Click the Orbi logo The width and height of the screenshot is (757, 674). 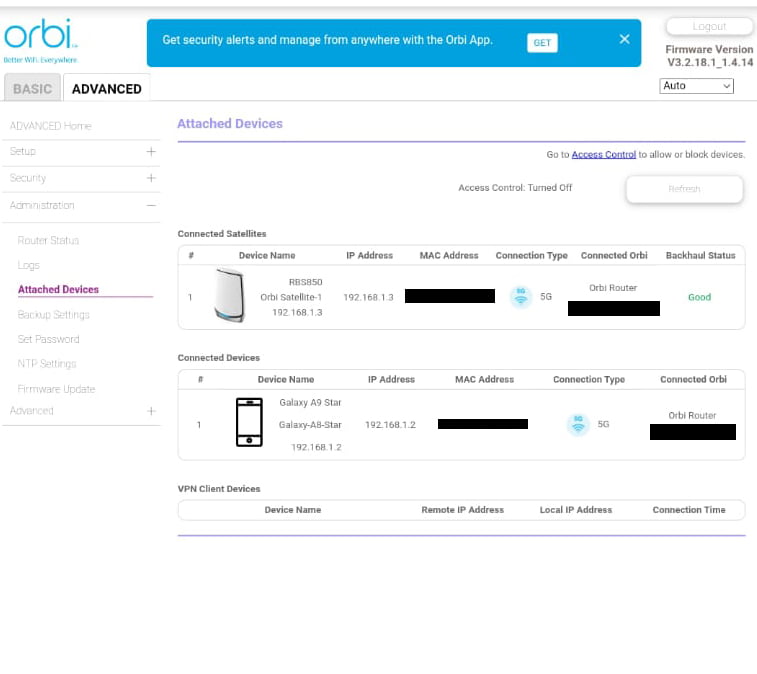coord(41,40)
